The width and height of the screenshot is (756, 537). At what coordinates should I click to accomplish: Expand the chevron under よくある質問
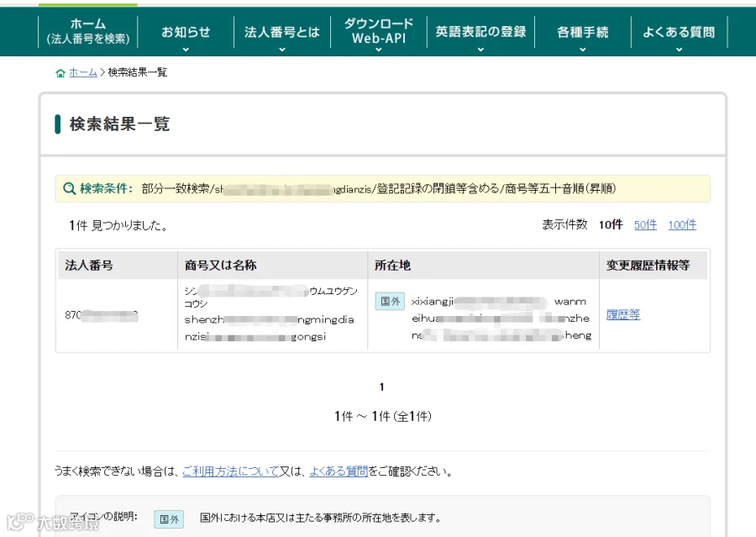click(x=679, y=50)
